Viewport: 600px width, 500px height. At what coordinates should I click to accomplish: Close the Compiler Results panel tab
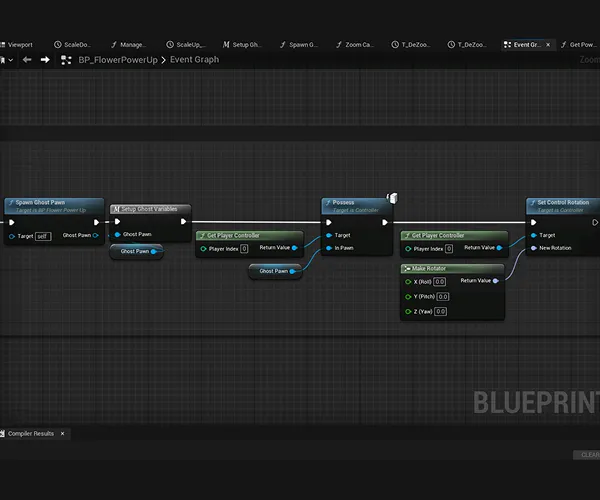click(x=62, y=434)
